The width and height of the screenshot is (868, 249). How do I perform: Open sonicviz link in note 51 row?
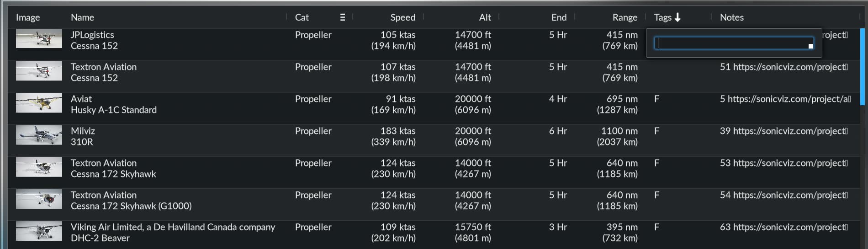790,67
